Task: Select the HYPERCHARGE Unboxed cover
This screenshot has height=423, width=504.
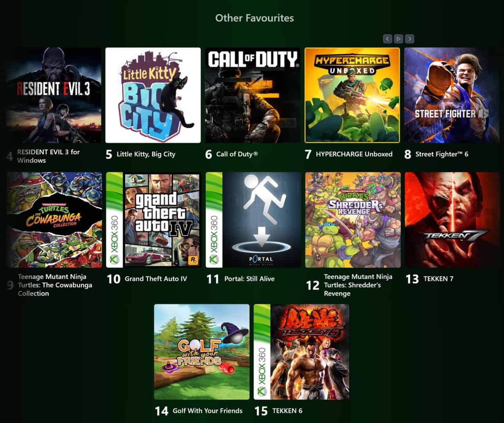Action: point(352,95)
